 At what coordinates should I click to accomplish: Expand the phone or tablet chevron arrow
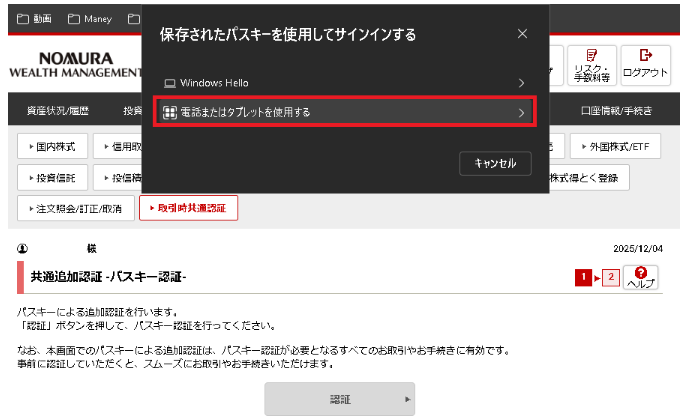(x=521, y=112)
